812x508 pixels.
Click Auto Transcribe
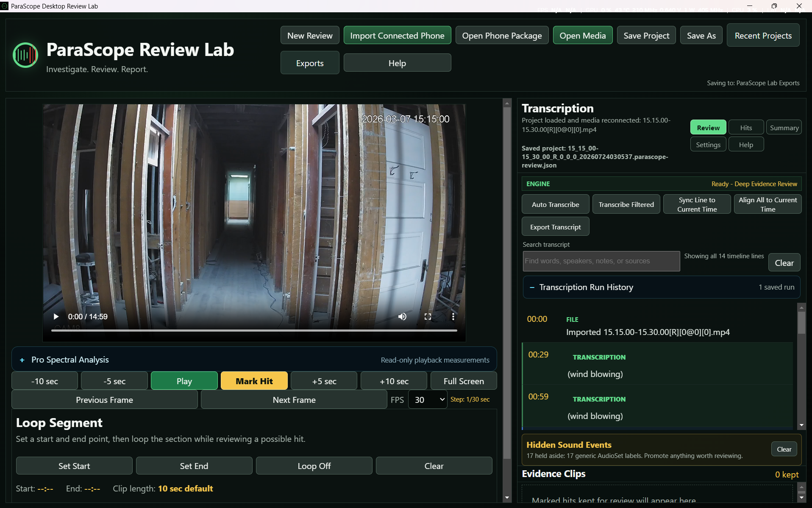click(555, 204)
